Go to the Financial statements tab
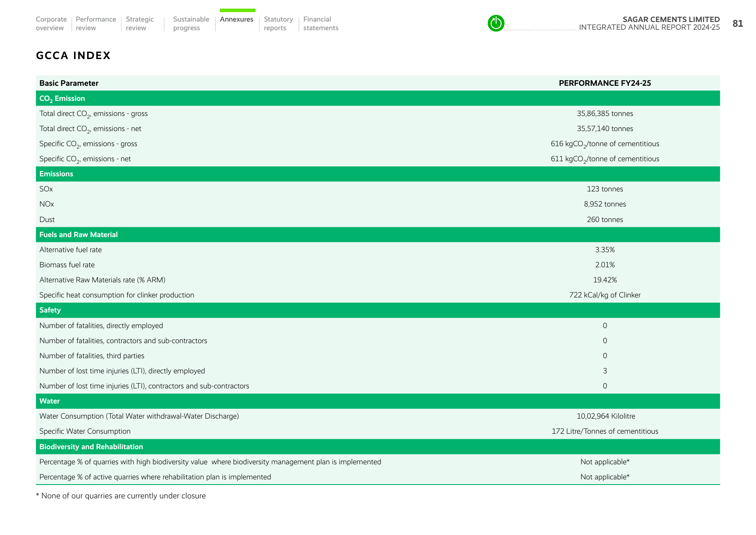The height and width of the screenshot is (535, 756). click(x=321, y=24)
